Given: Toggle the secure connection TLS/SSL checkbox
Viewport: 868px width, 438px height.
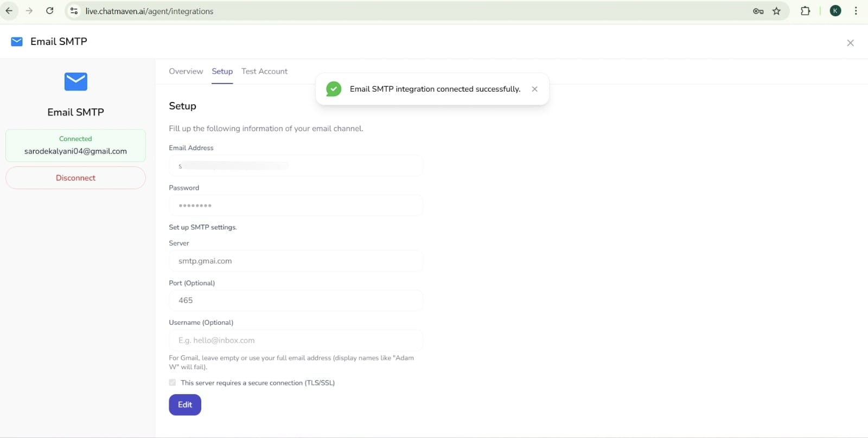Looking at the screenshot, I should coord(173,383).
